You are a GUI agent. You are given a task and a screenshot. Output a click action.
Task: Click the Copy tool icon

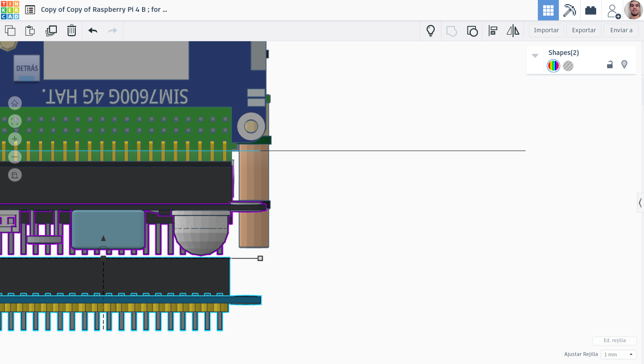(x=10, y=31)
